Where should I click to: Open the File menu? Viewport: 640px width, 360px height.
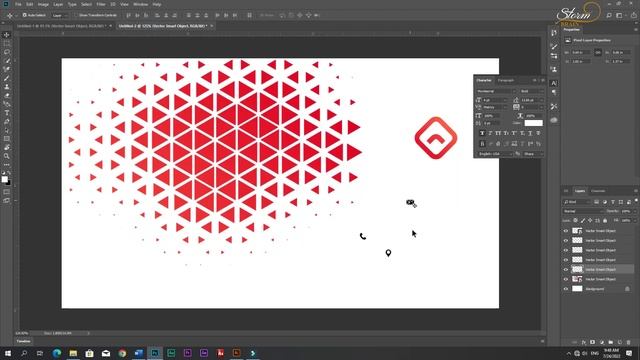coord(18,4)
